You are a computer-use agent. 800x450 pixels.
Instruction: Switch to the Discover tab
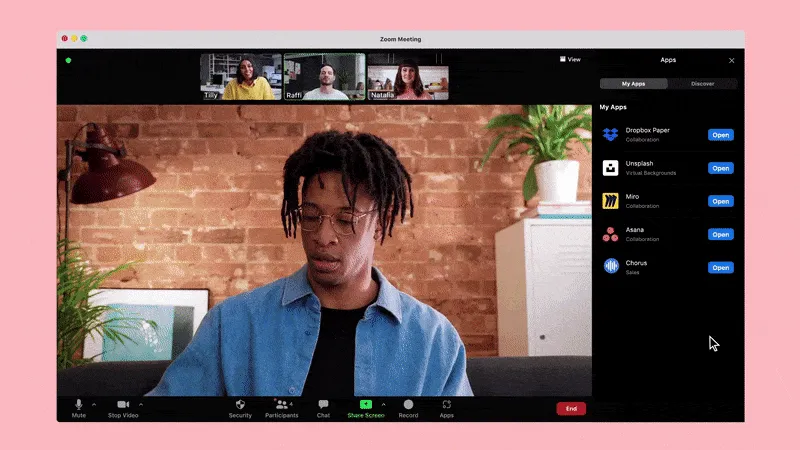tap(702, 84)
